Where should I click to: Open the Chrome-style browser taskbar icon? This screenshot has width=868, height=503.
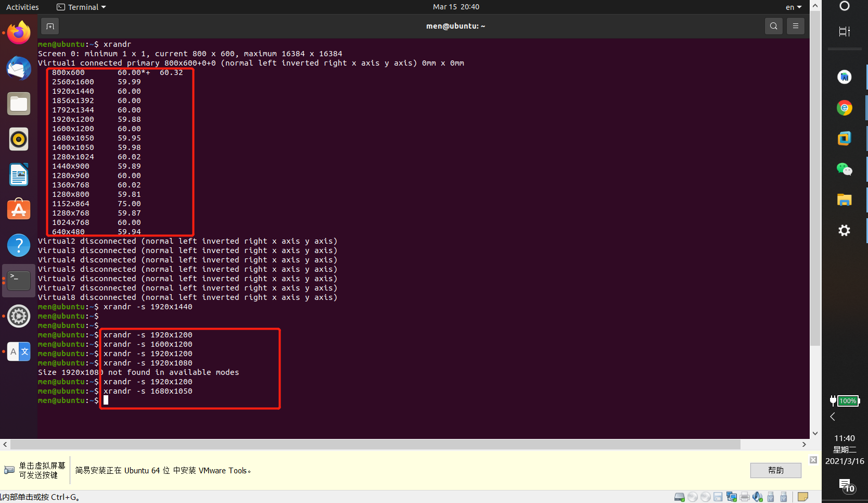click(x=845, y=108)
